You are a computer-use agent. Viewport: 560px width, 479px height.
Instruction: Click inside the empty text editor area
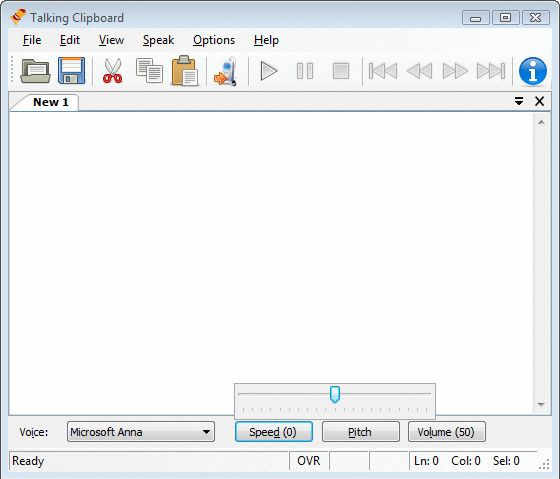(x=271, y=263)
